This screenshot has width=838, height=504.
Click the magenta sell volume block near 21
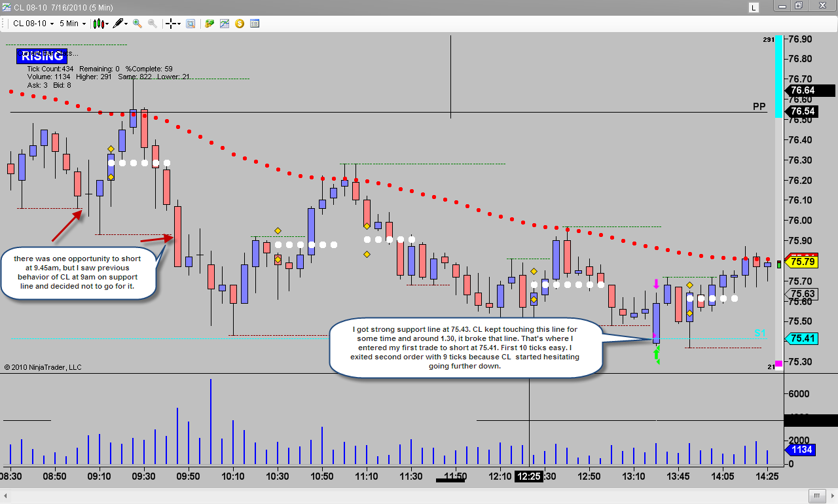(x=778, y=363)
